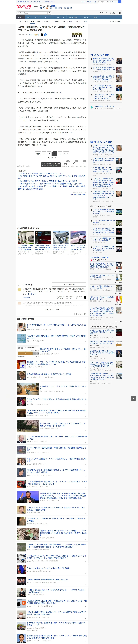Report this article via 記事に関する報告
Image resolution: width=138 pixels, height=644 pixels.
(24, 166)
